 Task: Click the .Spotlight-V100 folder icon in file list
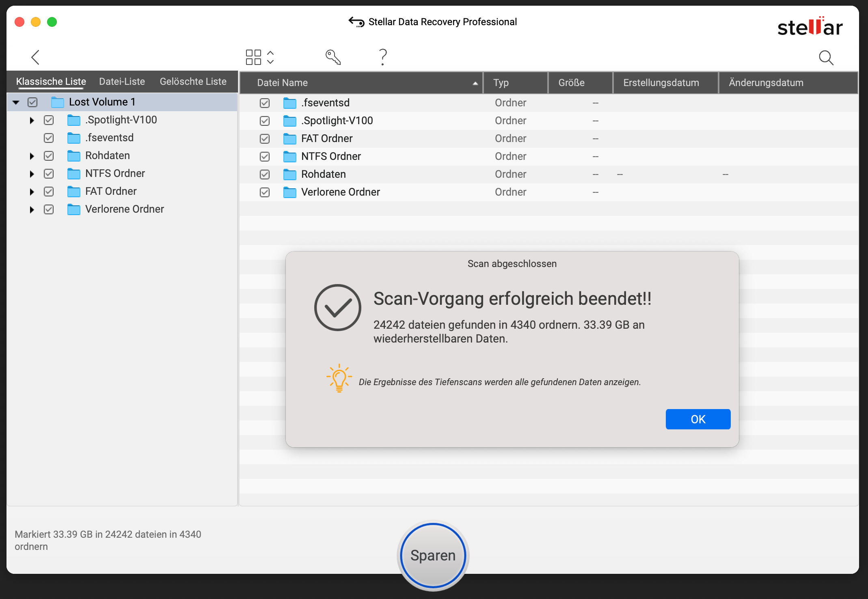point(290,121)
